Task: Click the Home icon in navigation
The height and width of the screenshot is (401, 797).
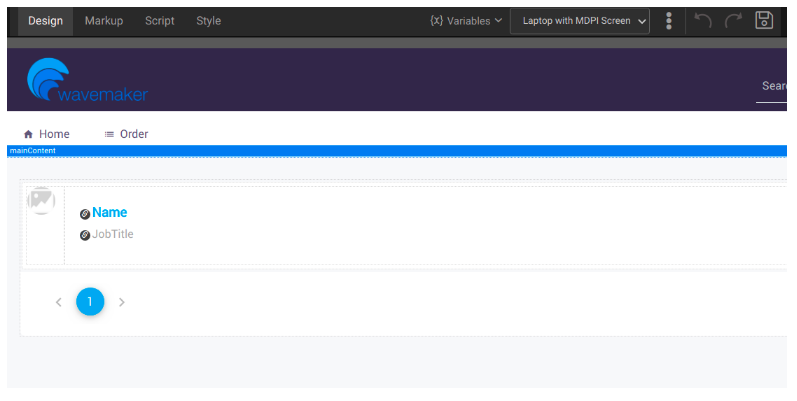Action: click(29, 134)
